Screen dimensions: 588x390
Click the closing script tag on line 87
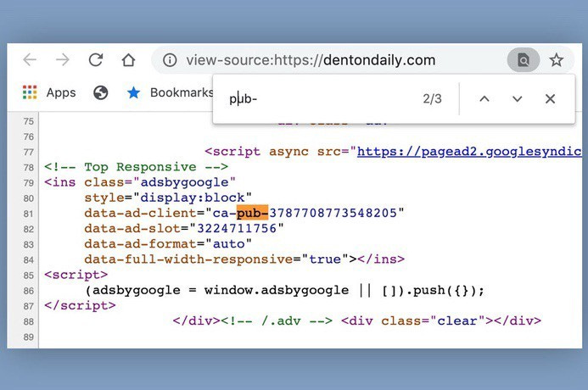81,305
